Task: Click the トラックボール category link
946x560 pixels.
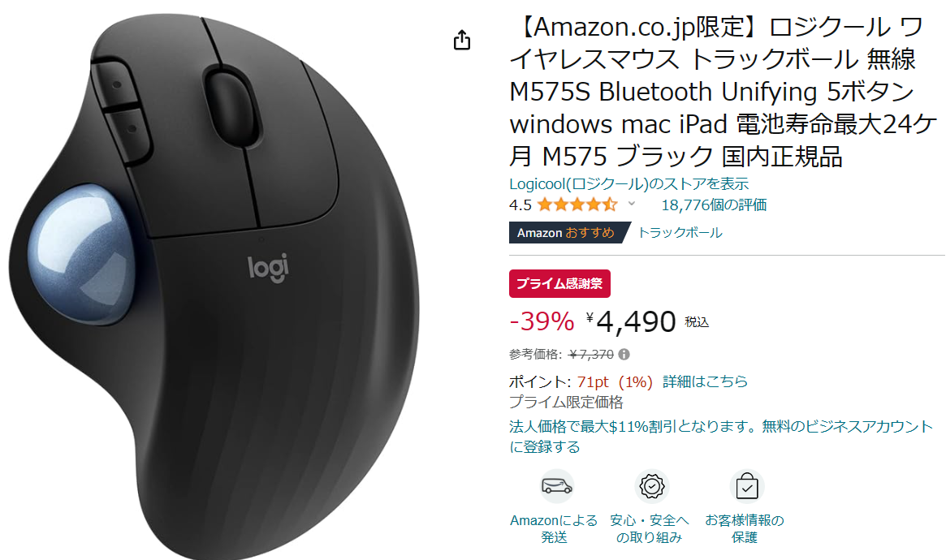Action: [x=680, y=233]
